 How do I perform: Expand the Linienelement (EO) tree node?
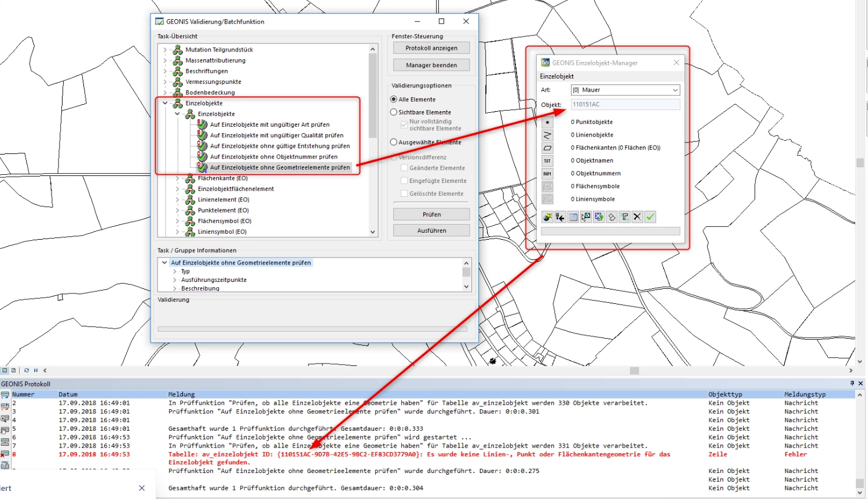[x=177, y=200]
